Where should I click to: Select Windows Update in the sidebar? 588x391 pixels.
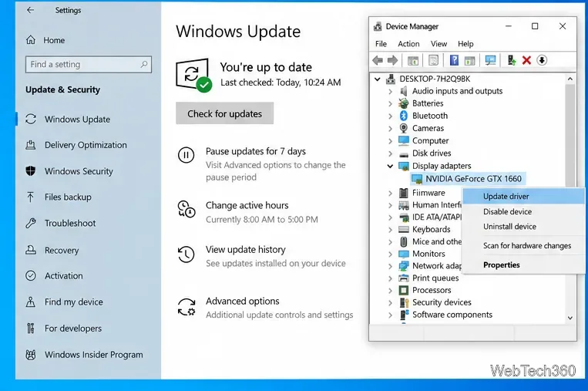[x=68, y=120]
